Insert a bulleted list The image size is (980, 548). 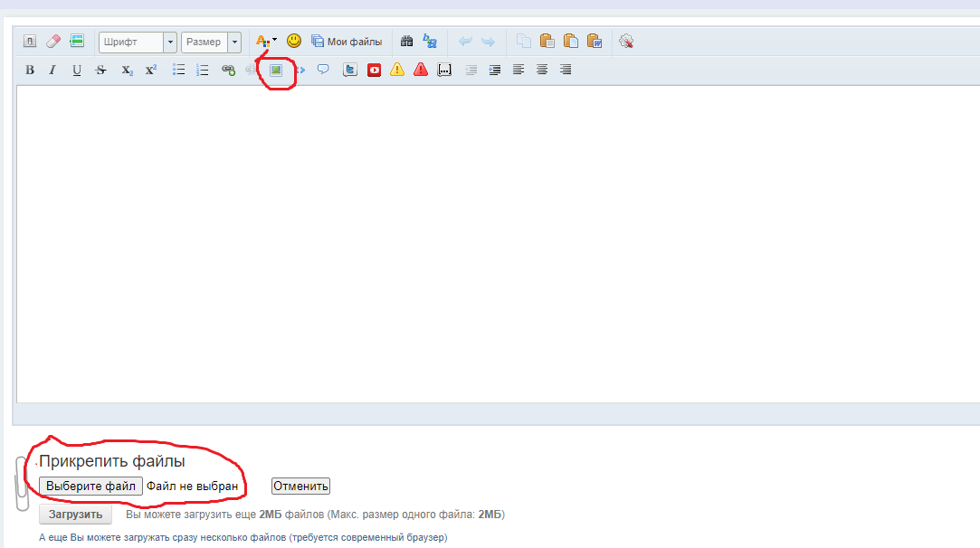(179, 70)
